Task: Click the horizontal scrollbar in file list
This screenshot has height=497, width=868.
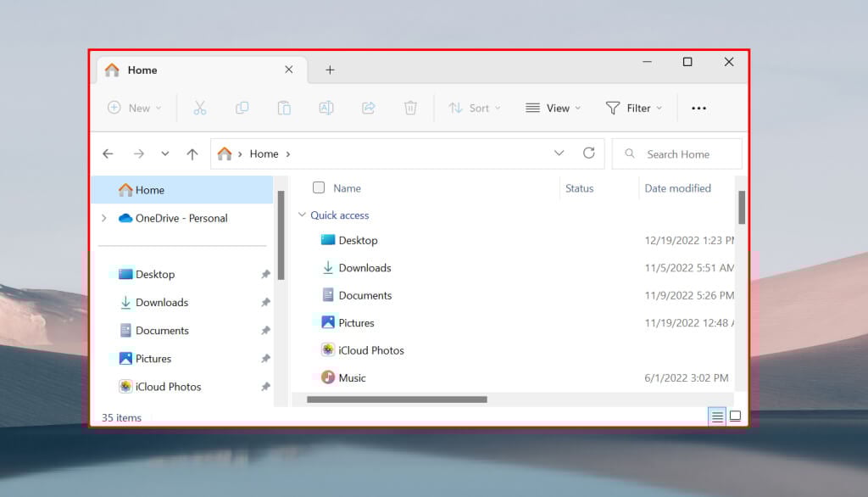Action: (x=397, y=399)
